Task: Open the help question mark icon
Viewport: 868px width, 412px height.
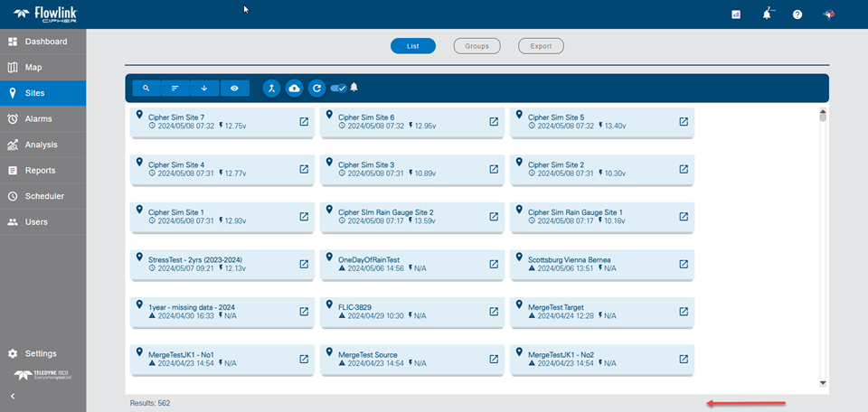Action: (x=797, y=15)
